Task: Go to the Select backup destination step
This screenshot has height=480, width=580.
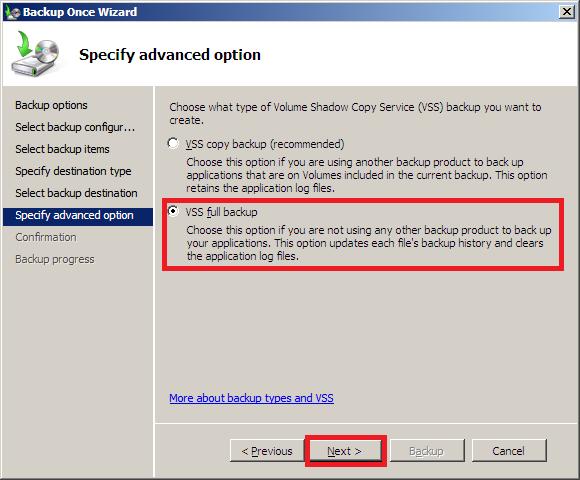Action: tap(76, 193)
